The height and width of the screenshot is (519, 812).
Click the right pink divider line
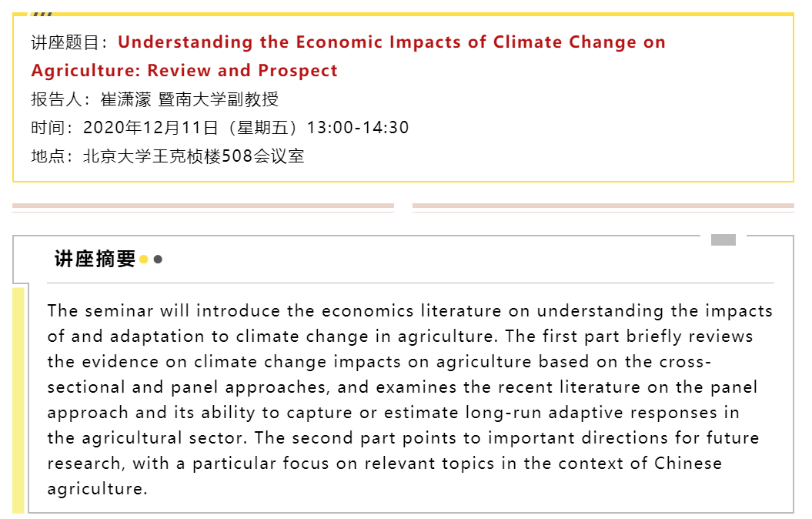[x=603, y=206]
